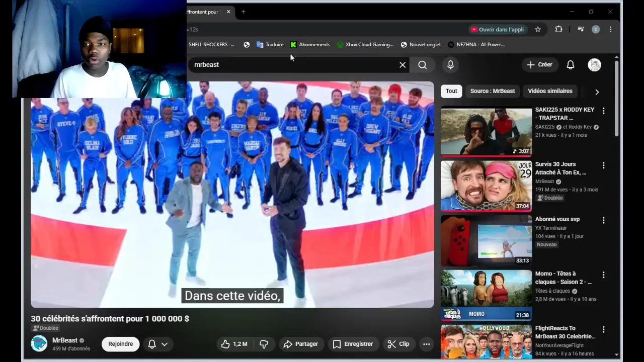This screenshot has width=644, height=362.
Task: Click the Têtes à claques channel name
Action: pyautogui.click(x=552, y=291)
